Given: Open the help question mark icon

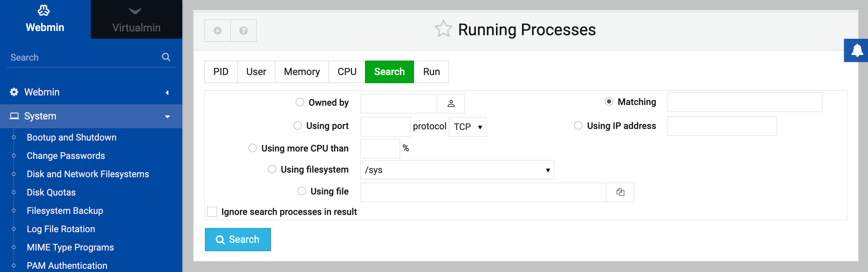Looking at the screenshot, I should pyautogui.click(x=243, y=31).
